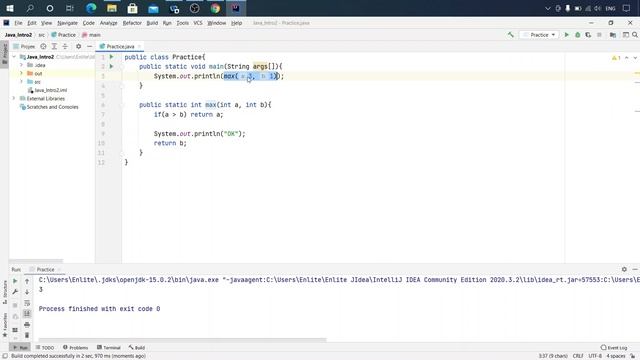Open the 4 spaces indent selector in the status bar
Screen dimensions: 640x360
pyautogui.click(x=616, y=356)
